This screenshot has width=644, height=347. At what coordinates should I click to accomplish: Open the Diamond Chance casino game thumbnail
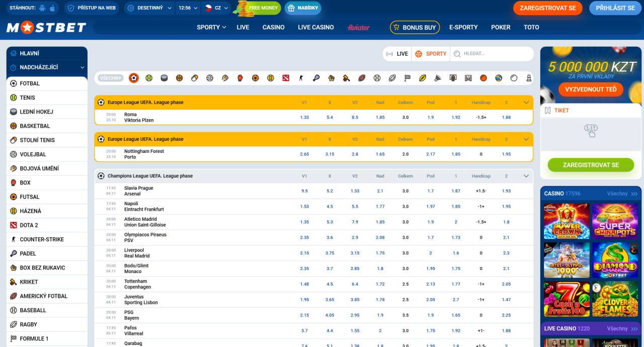pyautogui.click(x=615, y=260)
